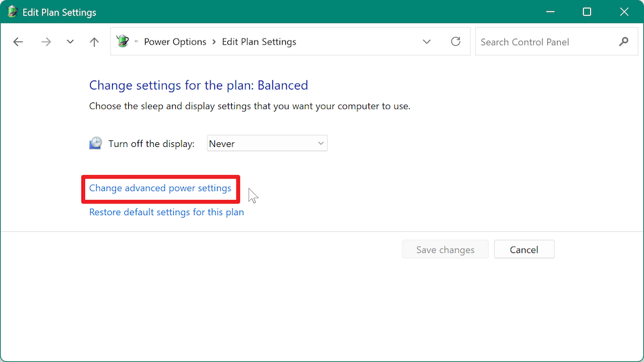Minimize the Edit Plan Settings window
This screenshot has width=644, height=362.
[x=551, y=12]
